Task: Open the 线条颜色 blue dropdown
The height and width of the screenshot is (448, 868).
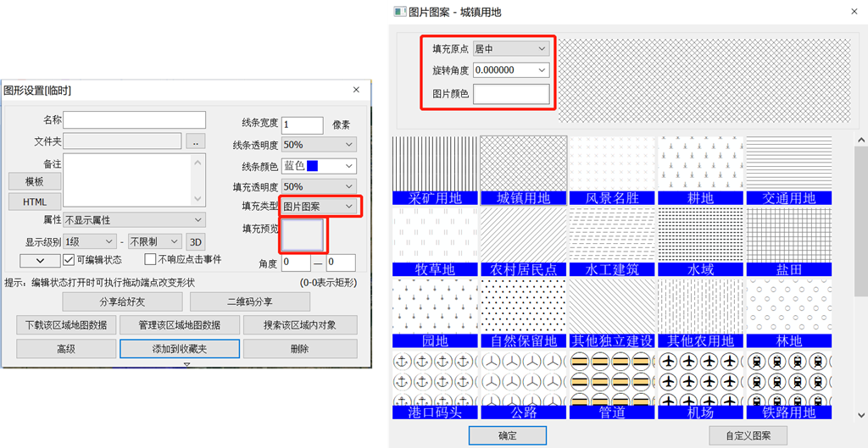Action: [x=319, y=166]
